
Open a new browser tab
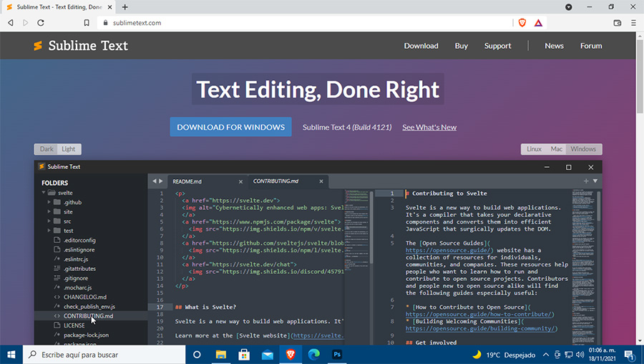click(x=125, y=7)
